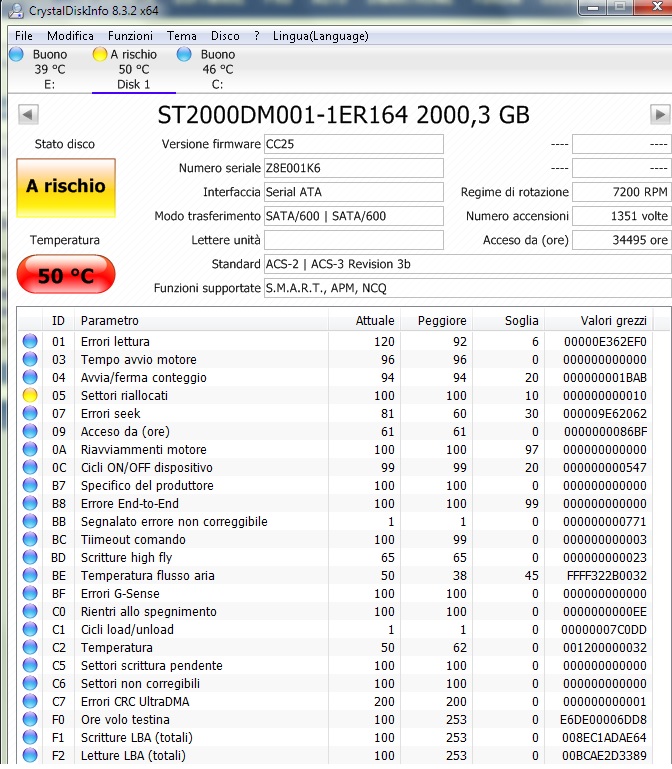Click status orb of Cicli ON/OFF dispositivo
672x769 pixels.
click(30, 467)
